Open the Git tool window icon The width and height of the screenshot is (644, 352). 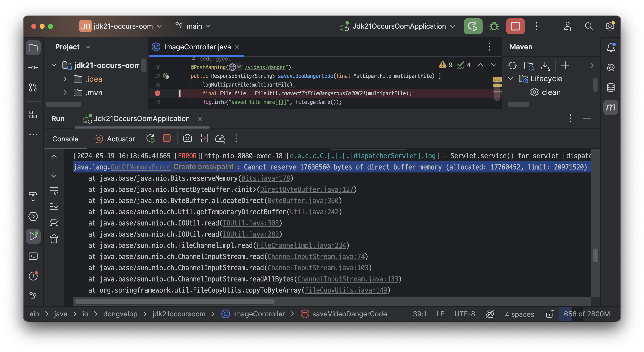click(33, 296)
